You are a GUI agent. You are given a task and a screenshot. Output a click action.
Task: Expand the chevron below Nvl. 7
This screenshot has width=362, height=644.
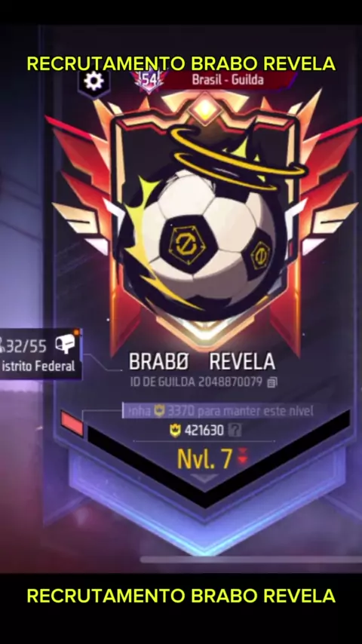[204, 478]
